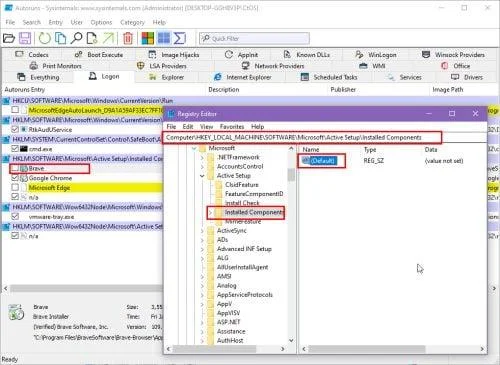Sort by the Publisher column header

coord(343,90)
